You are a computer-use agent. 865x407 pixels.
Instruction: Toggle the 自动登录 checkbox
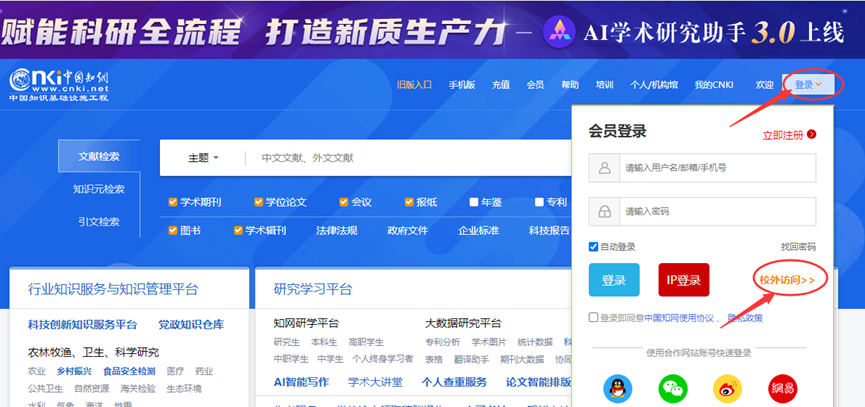point(594,247)
